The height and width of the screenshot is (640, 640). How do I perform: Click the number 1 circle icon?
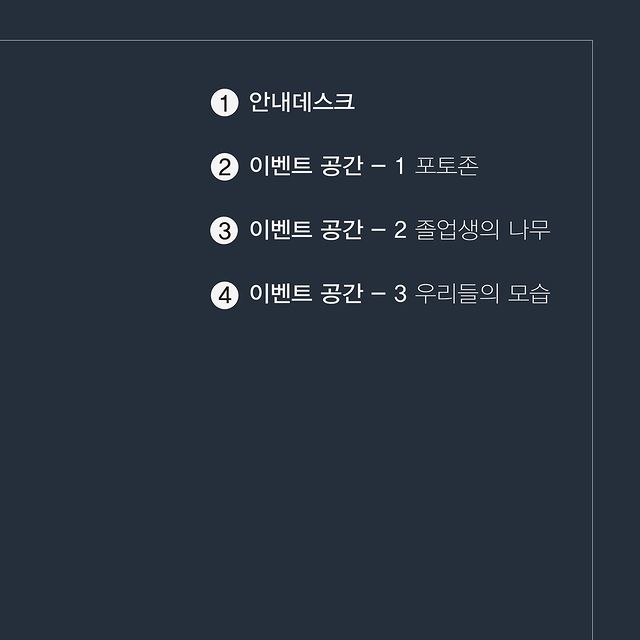(224, 103)
